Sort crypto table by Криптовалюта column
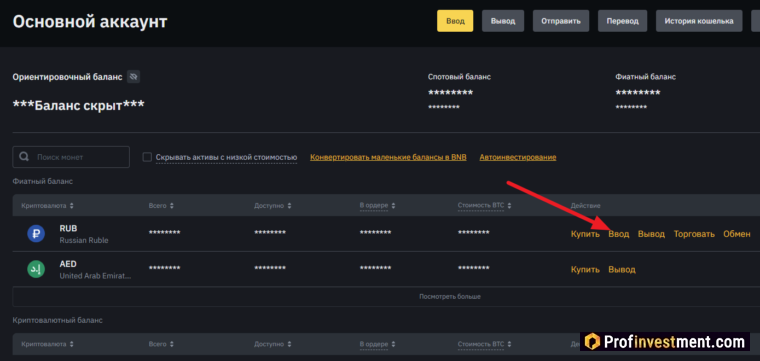This screenshot has width=760, height=361. (48, 344)
